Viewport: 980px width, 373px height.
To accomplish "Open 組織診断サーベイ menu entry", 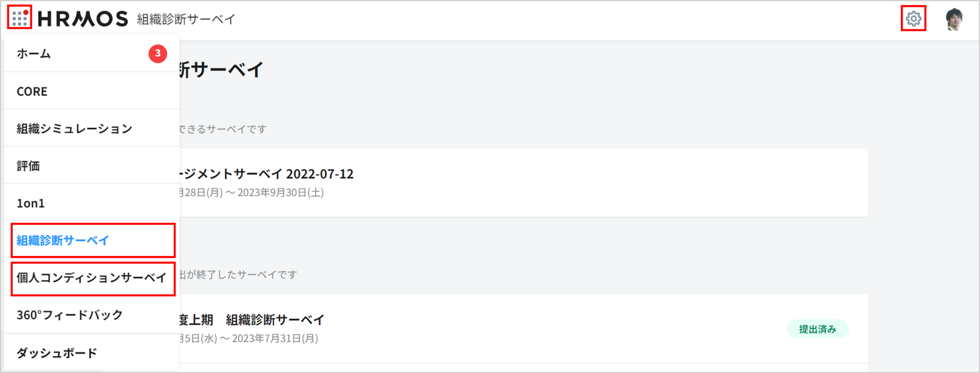I will point(63,241).
